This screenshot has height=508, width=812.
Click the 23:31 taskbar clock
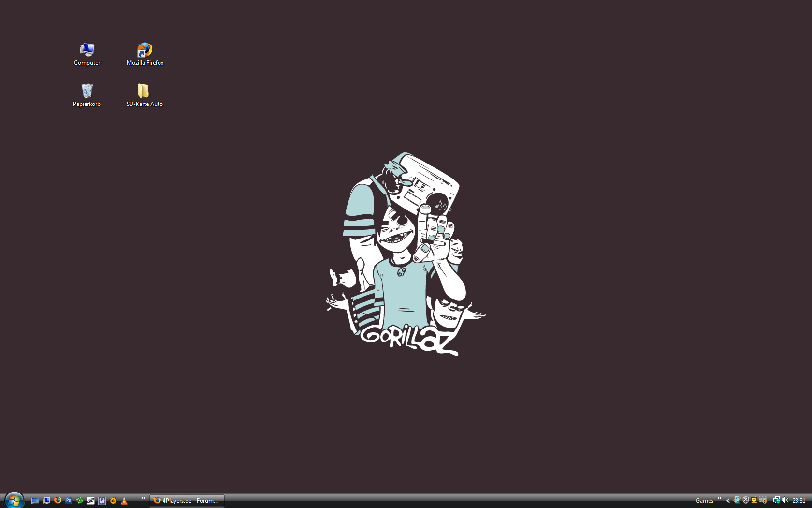click(x=799, y=501)
